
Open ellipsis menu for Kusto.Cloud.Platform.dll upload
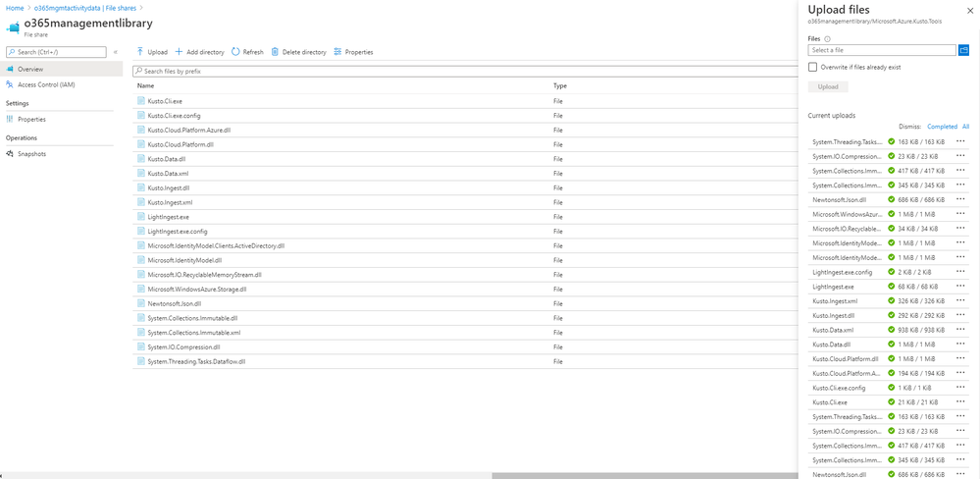pyautogui.click(x=960, y=359)
